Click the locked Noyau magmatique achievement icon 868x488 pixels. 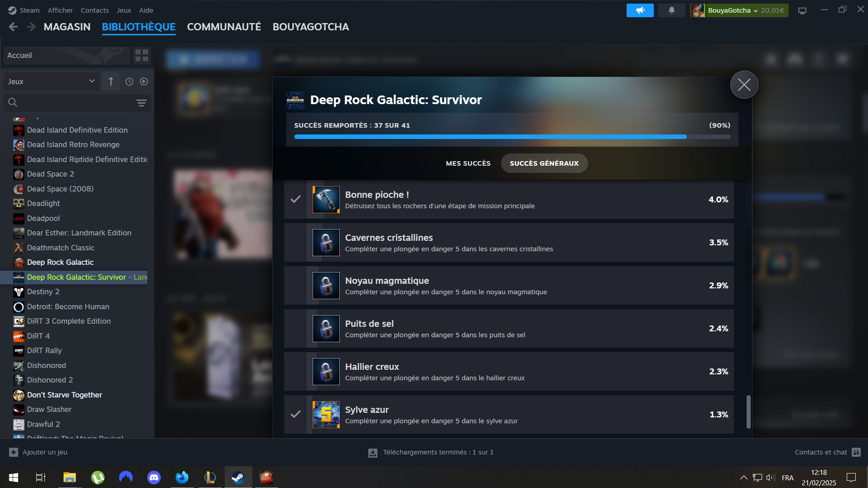326,286
